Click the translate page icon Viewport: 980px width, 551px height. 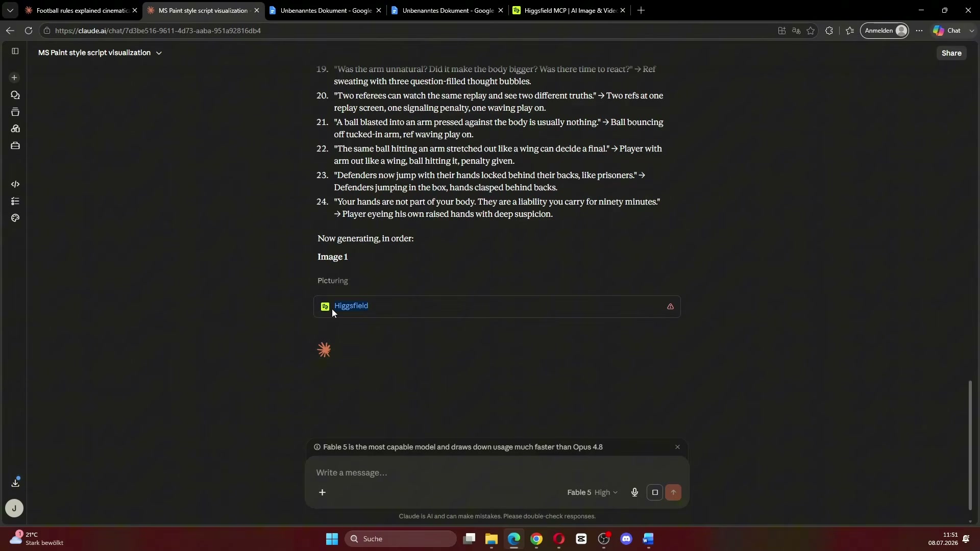[796, 31]
